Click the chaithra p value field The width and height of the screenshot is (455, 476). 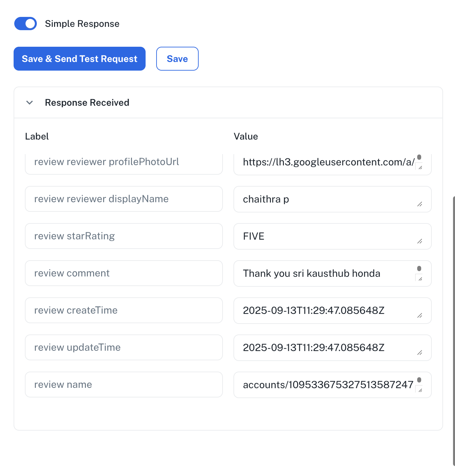point(333,199)
